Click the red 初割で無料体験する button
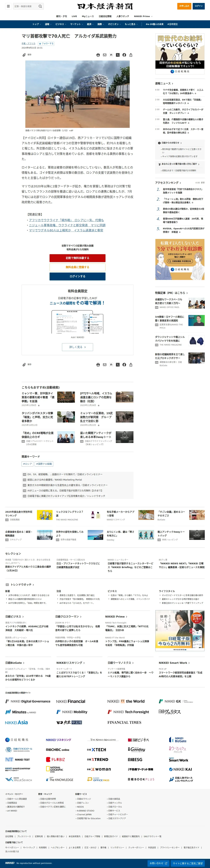 pyautogui.click(x=77, y=258)
